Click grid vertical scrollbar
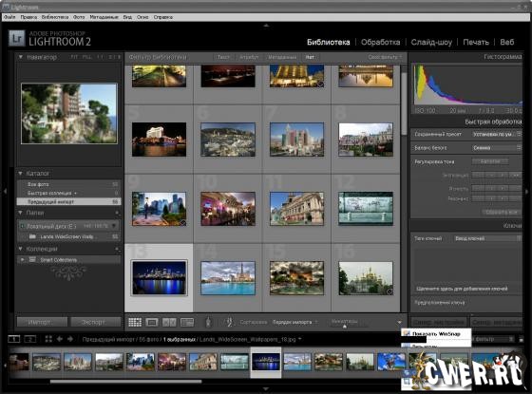The width and height of the screenshot is (532, 394). tap(404, 103)
